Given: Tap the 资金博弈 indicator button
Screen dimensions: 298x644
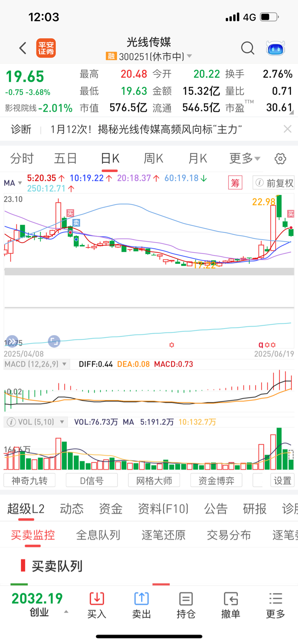Looking at the screenshot, I should [x=216, y=480].
